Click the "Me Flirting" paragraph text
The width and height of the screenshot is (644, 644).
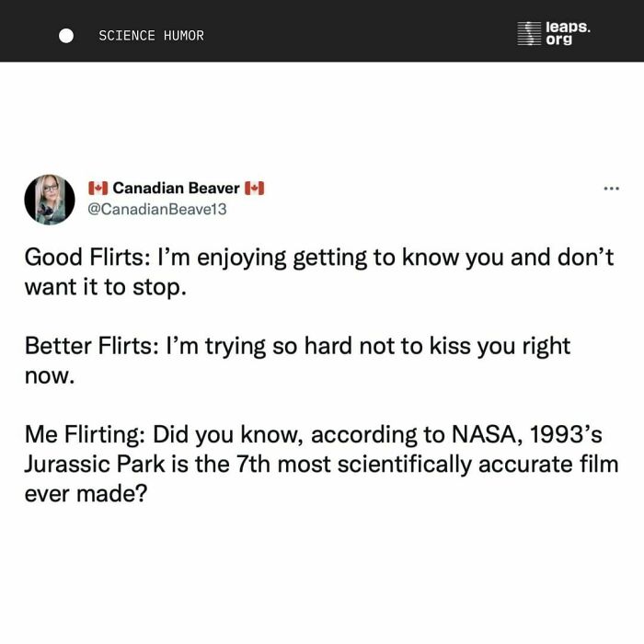(321, 464)
